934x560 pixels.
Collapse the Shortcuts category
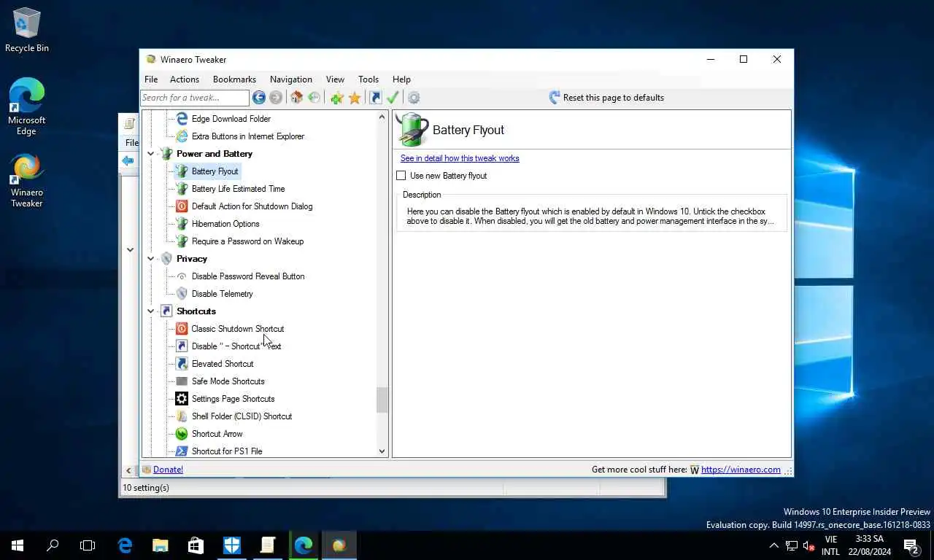pos(151,311)
